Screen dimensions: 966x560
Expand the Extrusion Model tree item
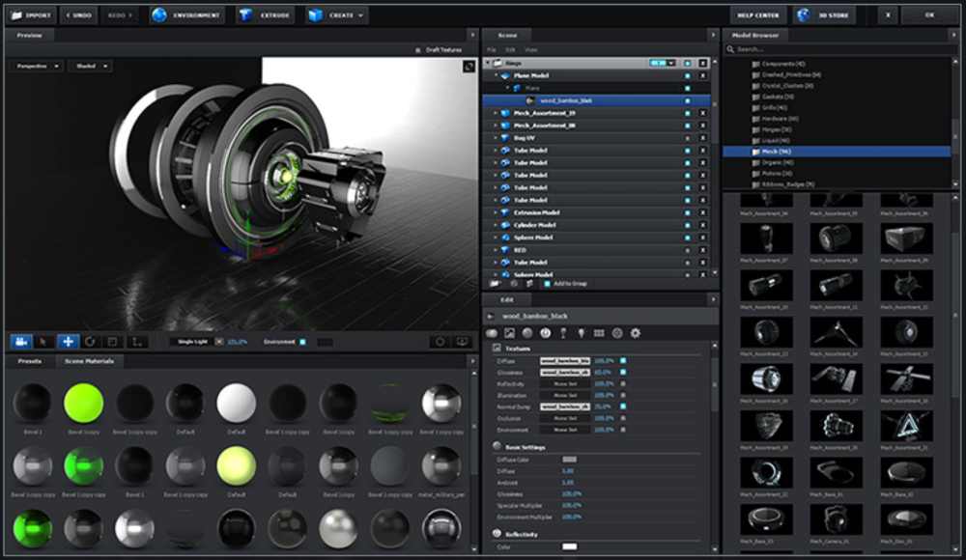[x=496, y=212]
